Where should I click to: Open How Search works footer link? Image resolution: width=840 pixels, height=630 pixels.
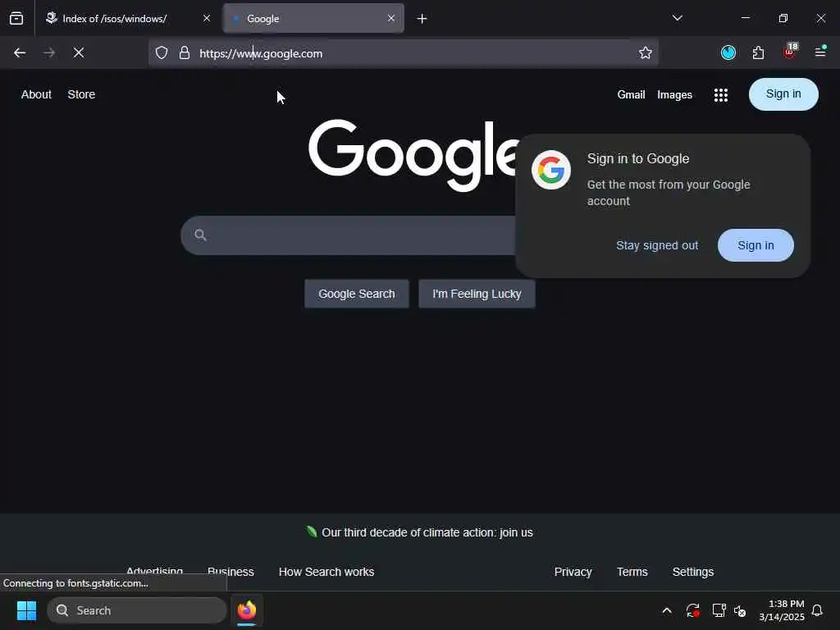pyautogui.click(x=326, y=572)
